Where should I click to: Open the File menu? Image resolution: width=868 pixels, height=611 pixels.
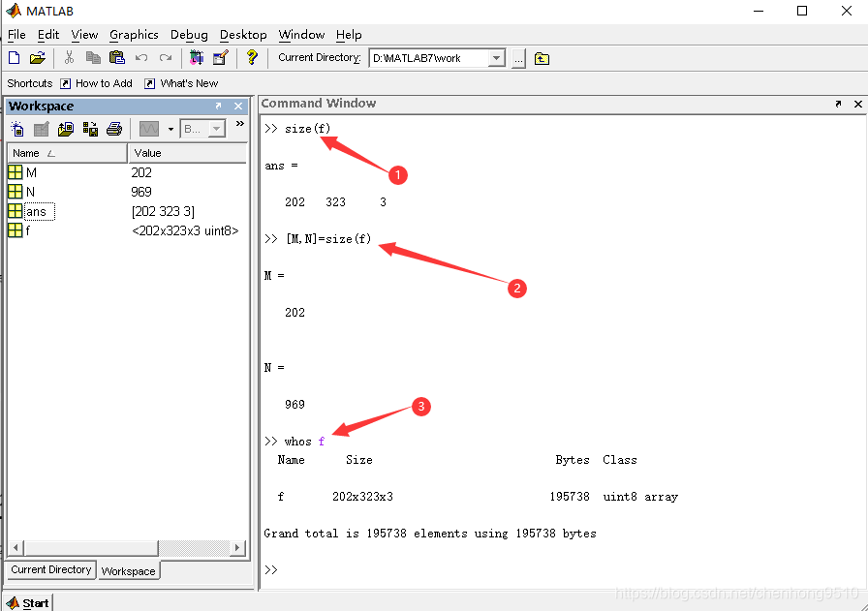click(16, 34)
